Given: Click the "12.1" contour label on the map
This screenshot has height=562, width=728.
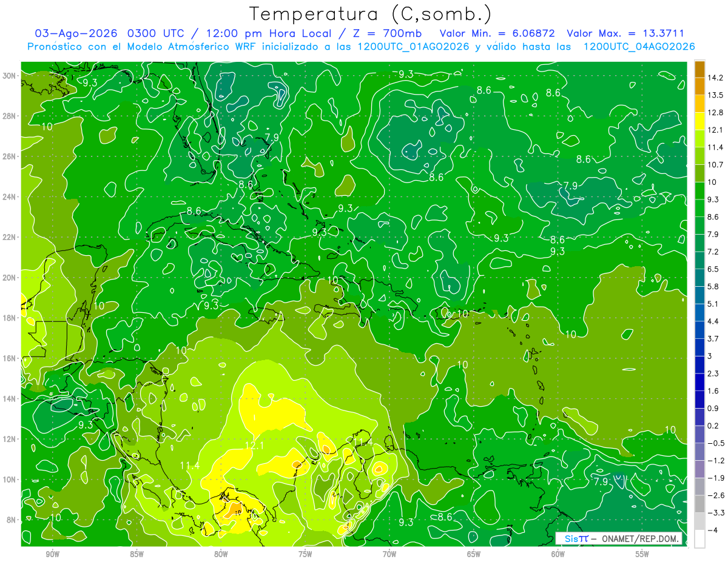Looking at the screenshot, I should pos(254,446).
